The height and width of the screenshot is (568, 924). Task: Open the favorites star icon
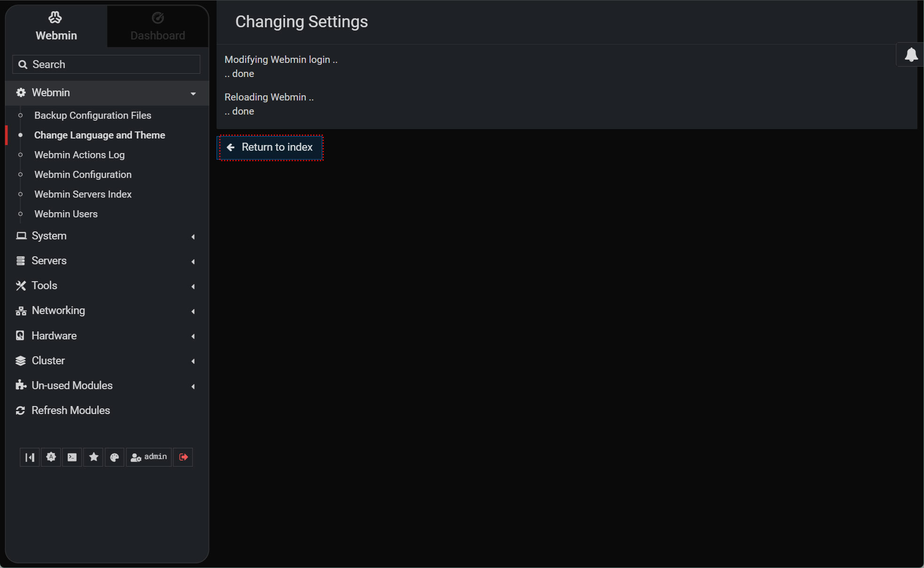point(93,457)
